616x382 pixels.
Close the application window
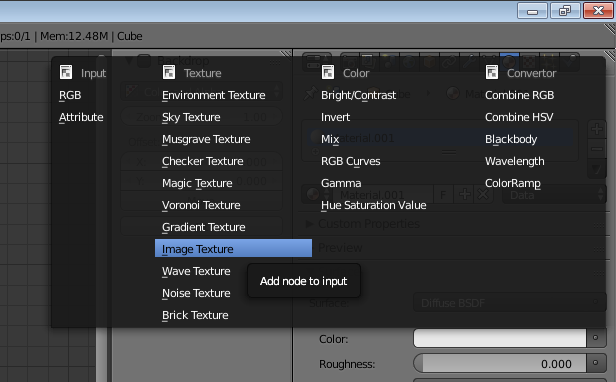[598, 11]
